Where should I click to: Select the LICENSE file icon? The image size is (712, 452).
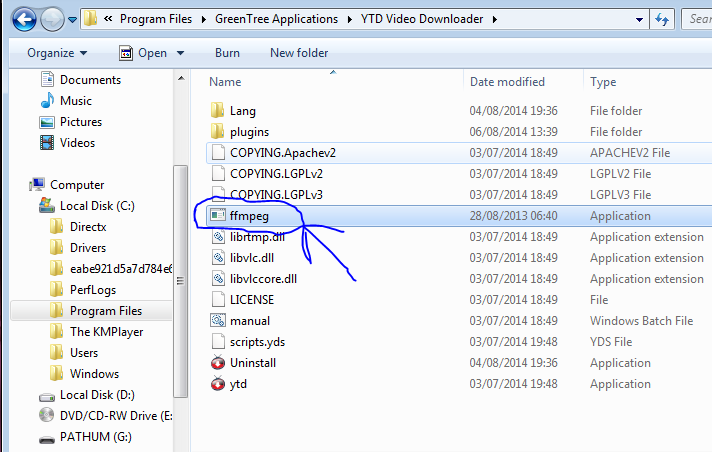click(218, 299)
